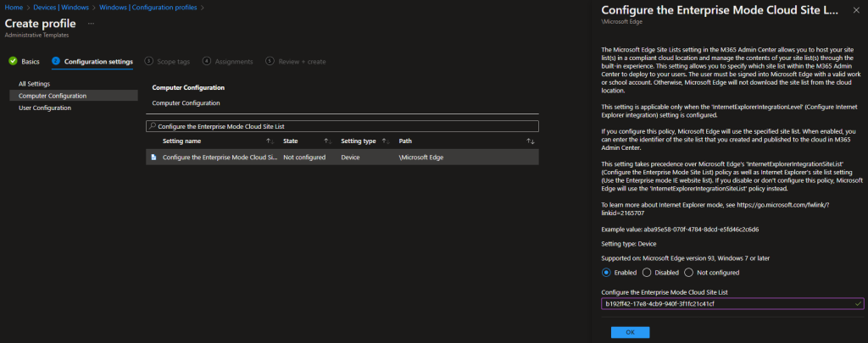The height and width of the screenshot is (343, 868).
Task: Click the Setting type: Device text
Action: [628, 243]
